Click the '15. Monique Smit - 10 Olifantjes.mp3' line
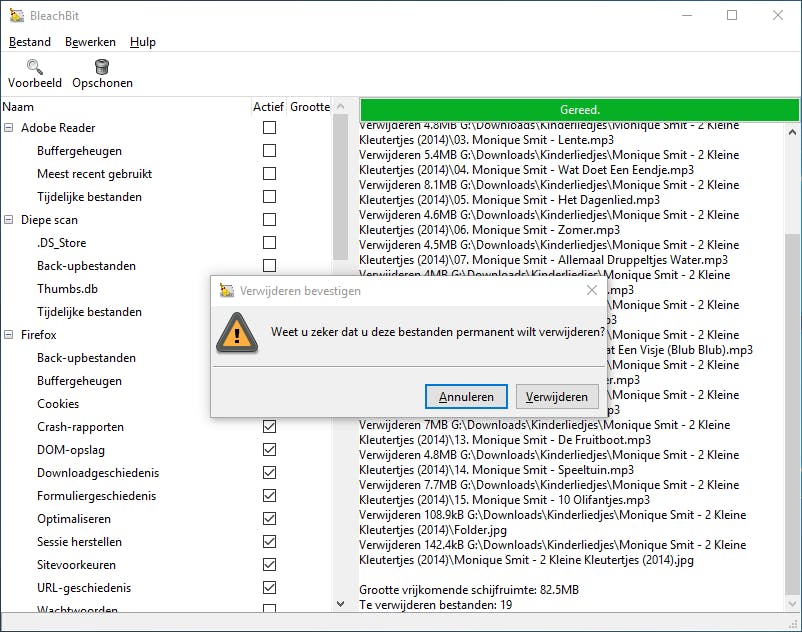Image resolution: width=802 pixels, height=632 pixels. tap(504, 500)
